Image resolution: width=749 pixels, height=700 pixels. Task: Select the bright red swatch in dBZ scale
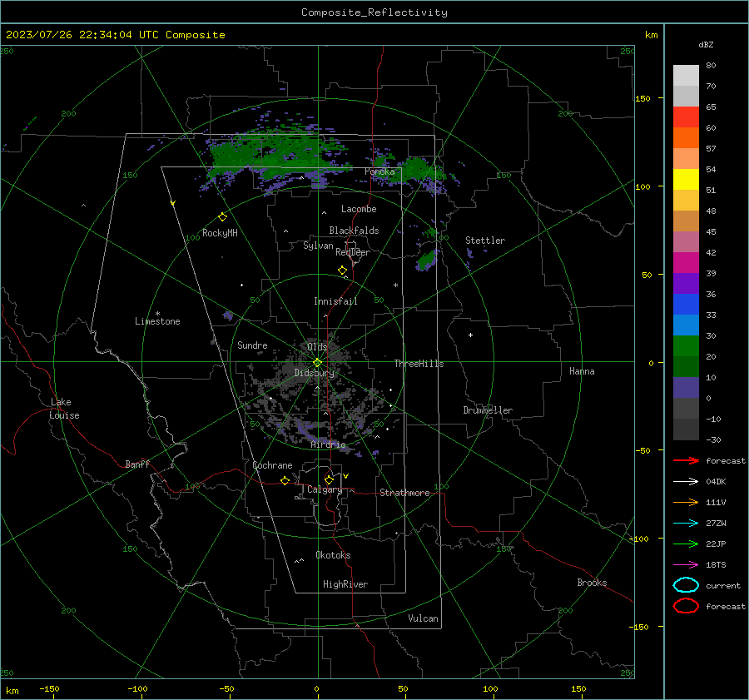tap(686, 117)
